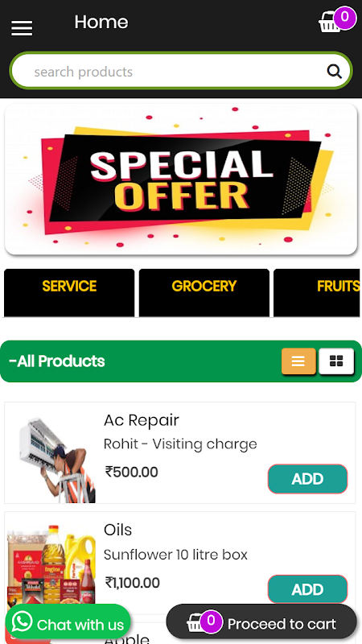Image resolution: width=362 pixels, height=644 pixels.
Task: Open the cart basket icon in header
Action: click(x=330, y=22)
